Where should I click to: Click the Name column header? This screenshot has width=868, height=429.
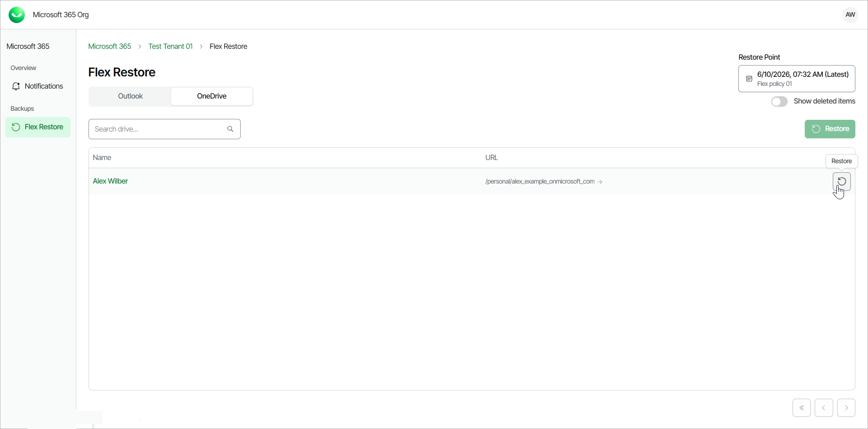click(102, 158)
